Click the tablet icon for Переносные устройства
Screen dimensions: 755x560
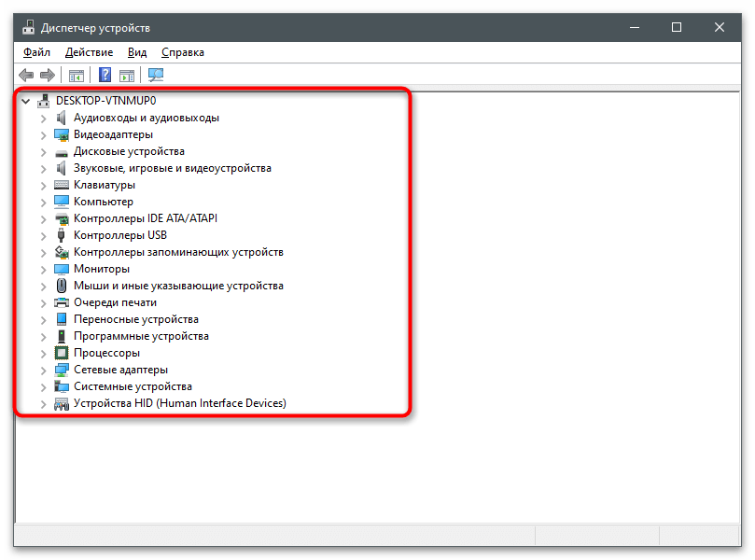click(62, 319)
